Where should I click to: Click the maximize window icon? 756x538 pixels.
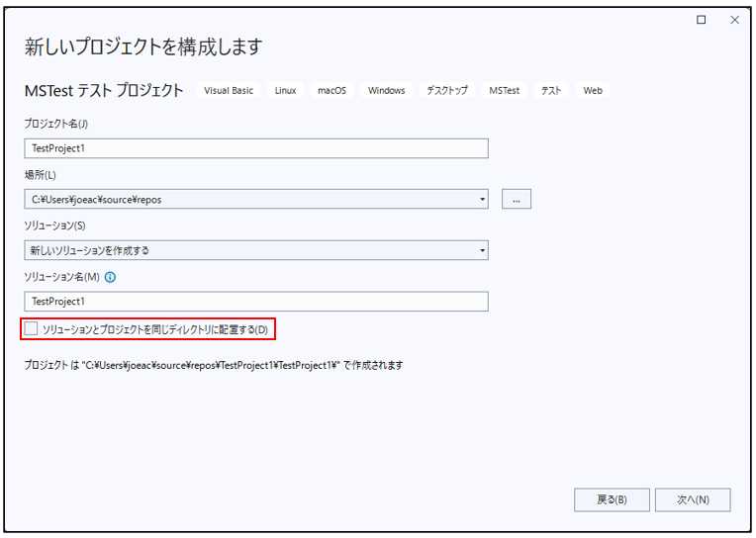click(702, 20)
